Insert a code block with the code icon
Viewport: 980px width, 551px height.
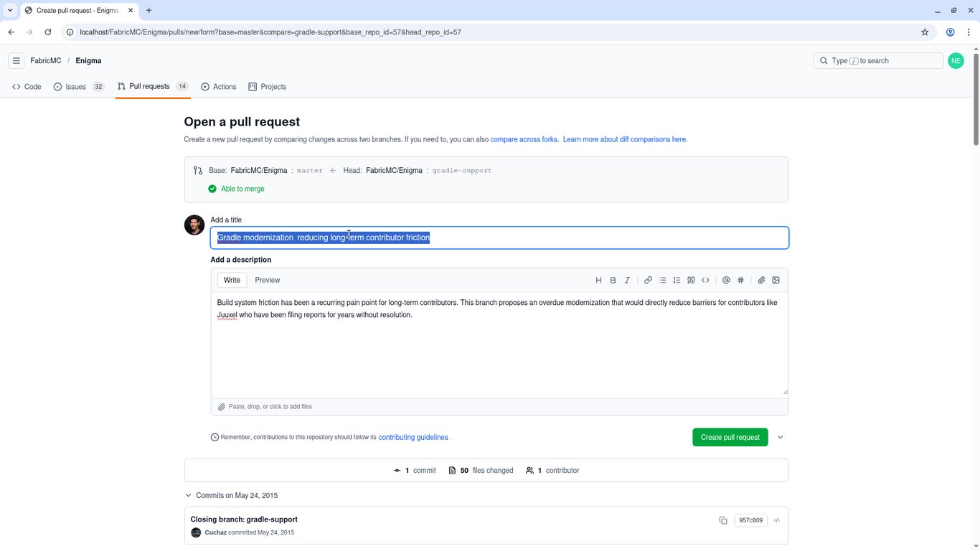[x=705, y=281]
